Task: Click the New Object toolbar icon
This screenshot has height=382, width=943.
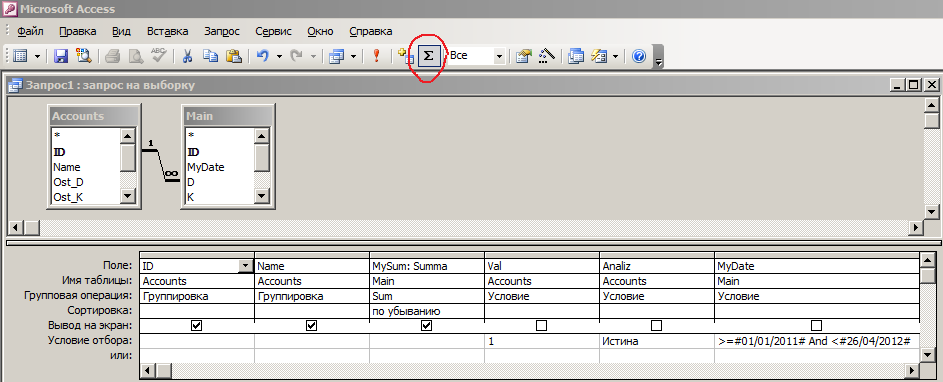Action: tap(599, 56)
